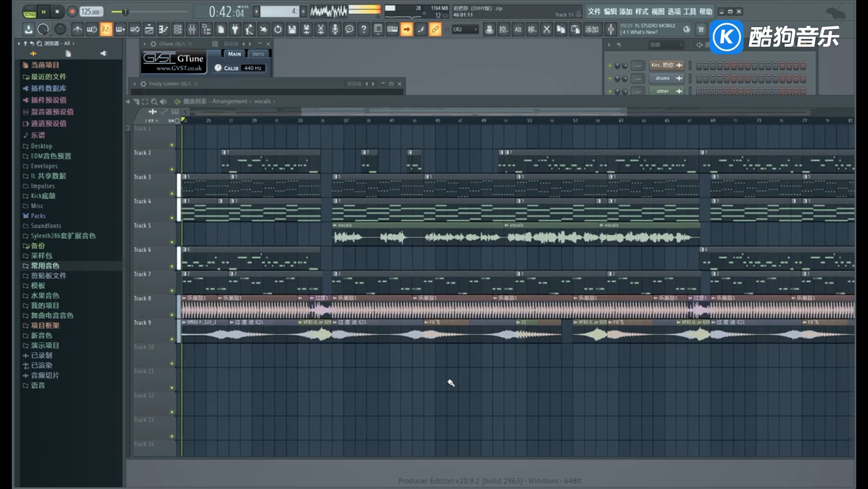Screen dimensions: 868x489
Task: Toggle typing keyboard to piano icon
Action: tap(392, 29)
